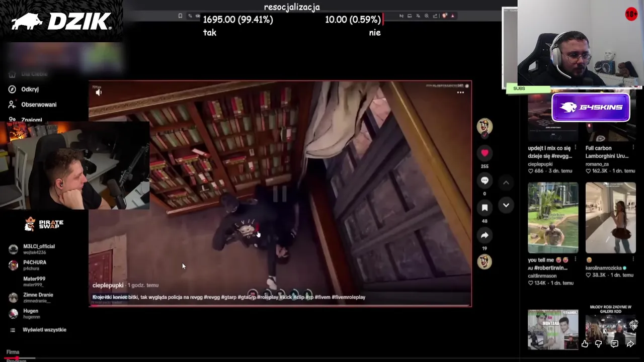644x362 pixels.
Task: Open the Montana Fernandez video thumbnail
Action: click(553, 330)
